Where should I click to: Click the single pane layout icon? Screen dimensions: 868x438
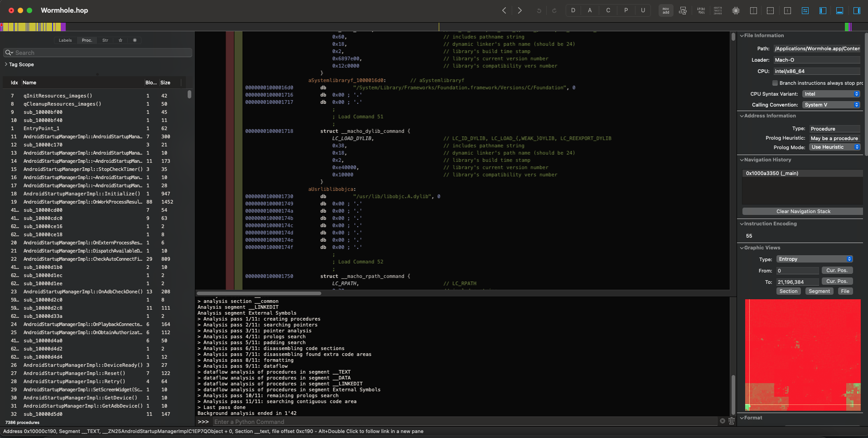788,10
